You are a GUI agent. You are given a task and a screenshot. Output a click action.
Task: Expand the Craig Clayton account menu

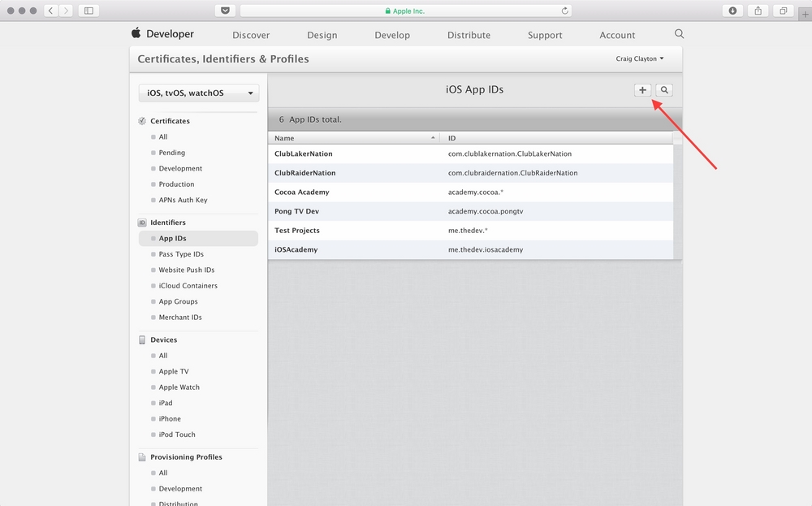click(x=640, y=58)
